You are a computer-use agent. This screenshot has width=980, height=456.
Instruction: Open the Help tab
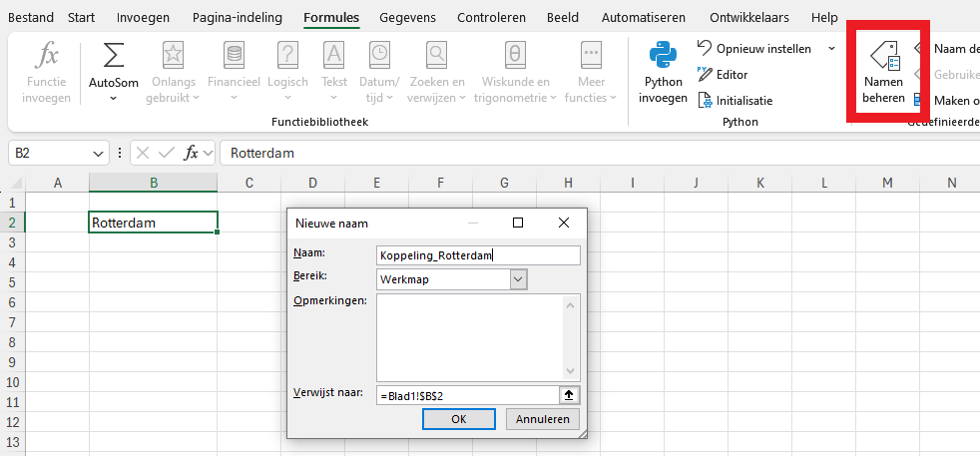point(824,18)
